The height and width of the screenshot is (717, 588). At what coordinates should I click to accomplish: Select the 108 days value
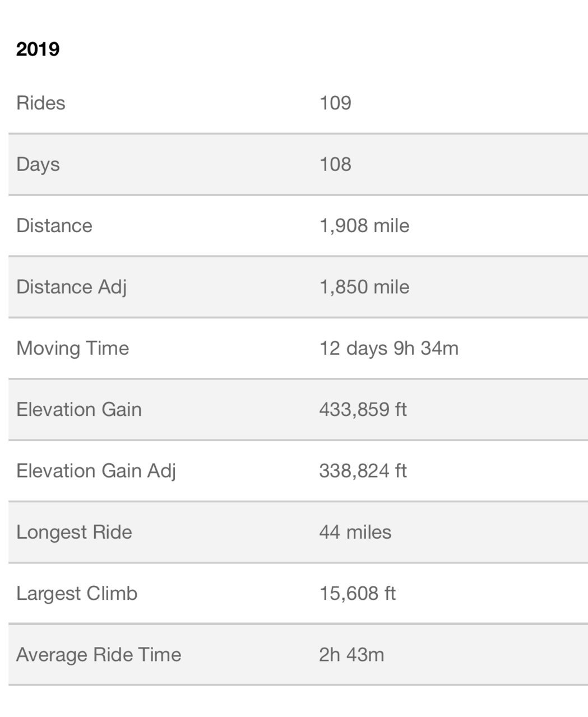pos(335,164)
